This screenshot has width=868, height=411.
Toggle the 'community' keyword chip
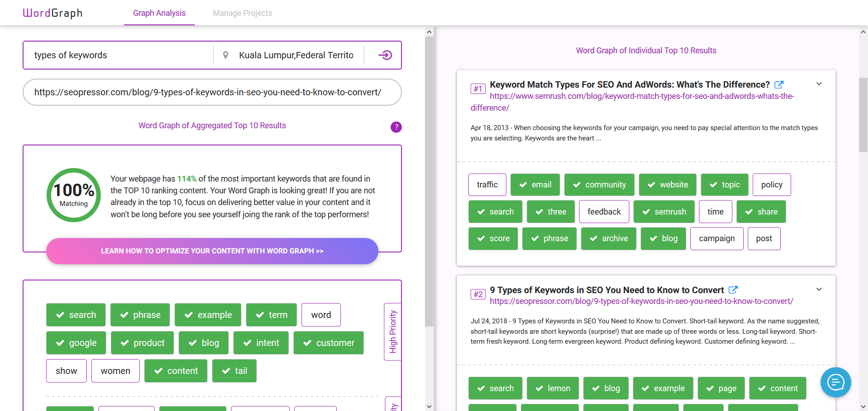pyautogui.click(x=599, y=185)
